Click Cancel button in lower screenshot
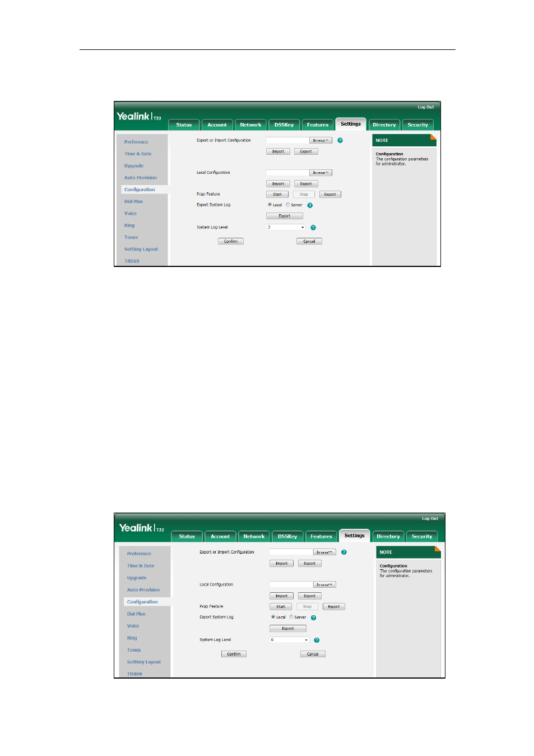534x756 pixels. pyautogui.click(x=313, y=654)
